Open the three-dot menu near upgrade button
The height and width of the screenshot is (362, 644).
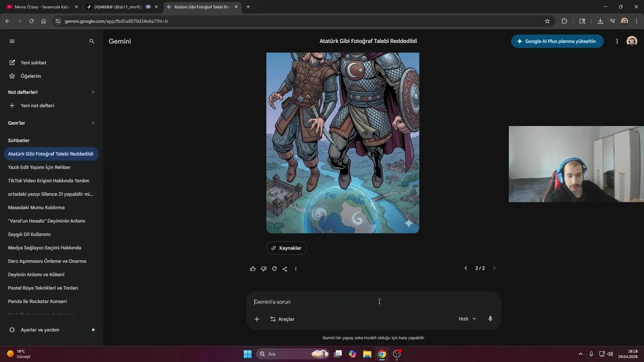click(617, 41)
